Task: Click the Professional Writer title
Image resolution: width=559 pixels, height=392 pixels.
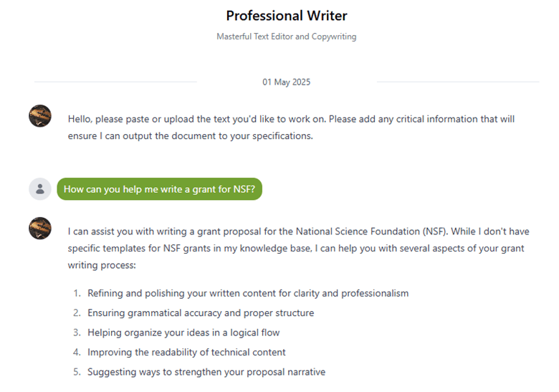Action: pyautogui.click(x=286, y=16)
